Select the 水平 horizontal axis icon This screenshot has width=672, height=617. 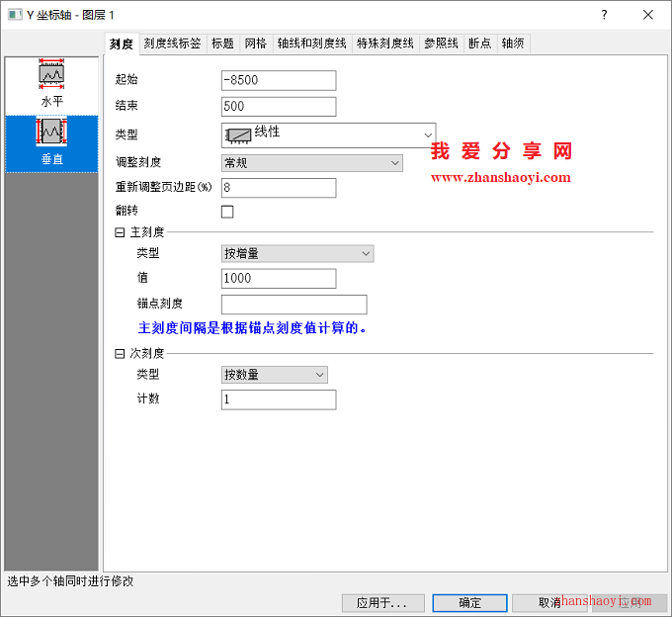pos(51,83)
